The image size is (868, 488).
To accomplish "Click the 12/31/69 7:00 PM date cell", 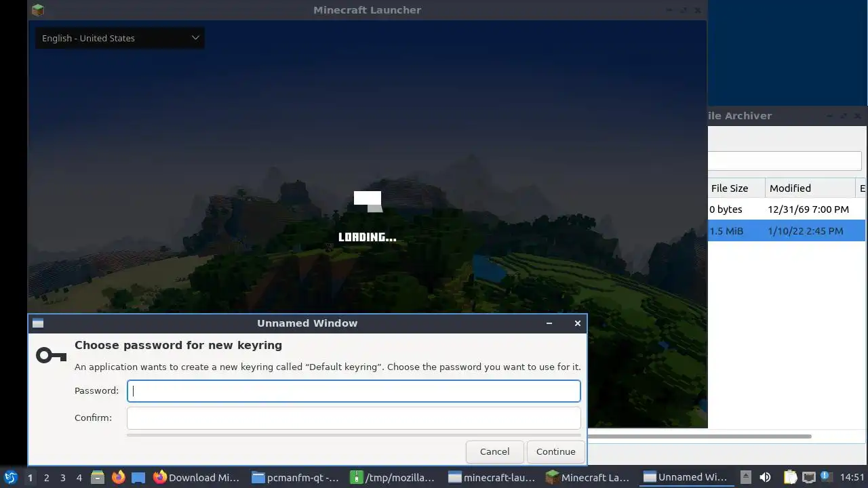I will click(x=808, y=209).
